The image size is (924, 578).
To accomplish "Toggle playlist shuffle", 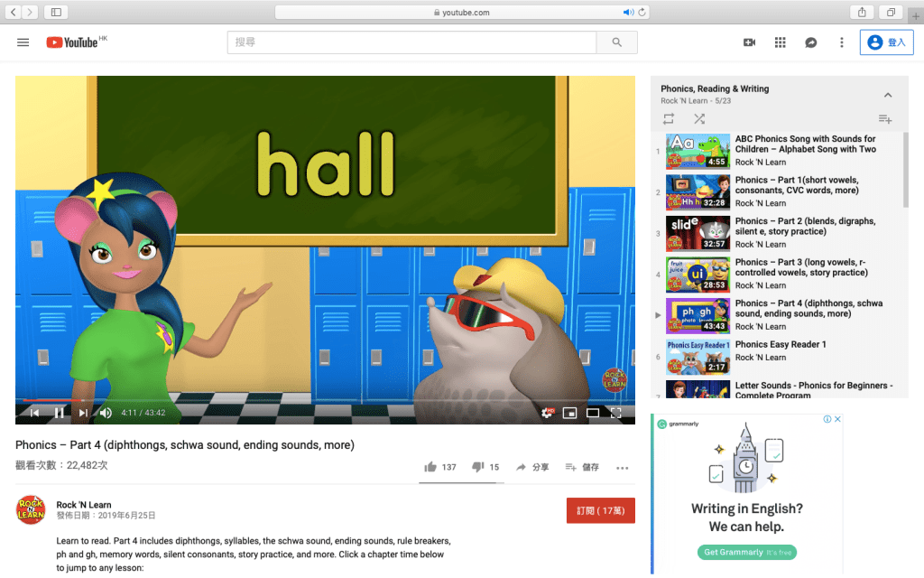I will coord(699,119).
